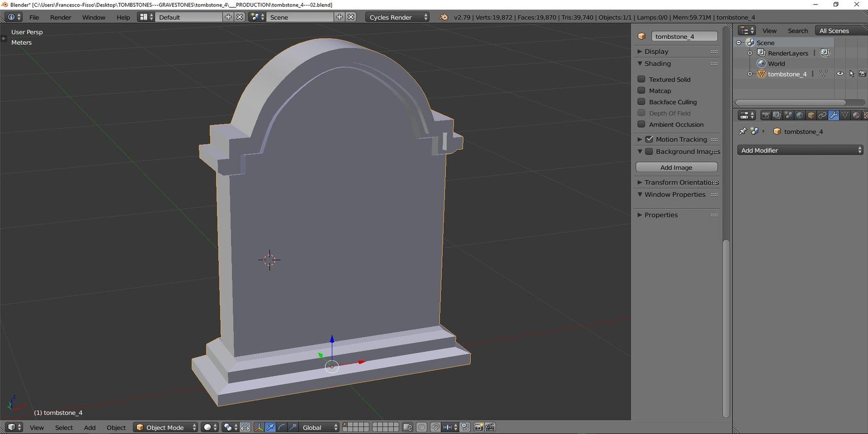Expand the Display panel

pos(640,52)
